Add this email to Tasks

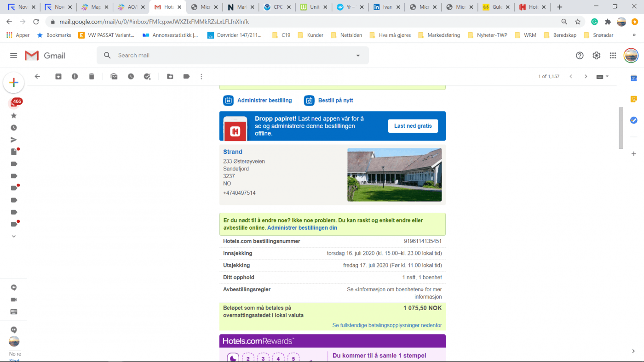click(147, 77)
